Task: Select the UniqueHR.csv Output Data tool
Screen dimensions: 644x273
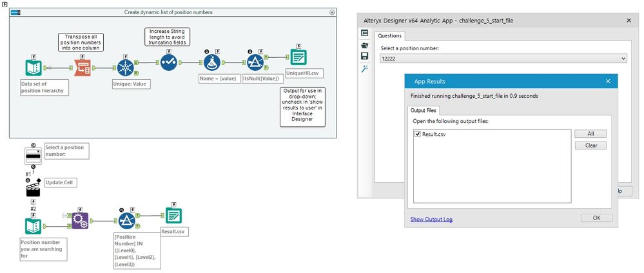Action: (298, 57)
